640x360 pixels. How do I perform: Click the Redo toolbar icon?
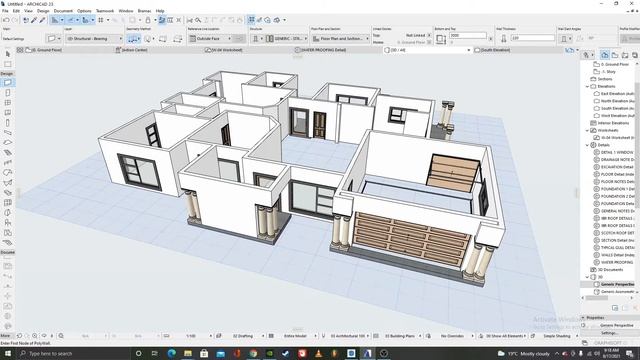tap(15, 20)
